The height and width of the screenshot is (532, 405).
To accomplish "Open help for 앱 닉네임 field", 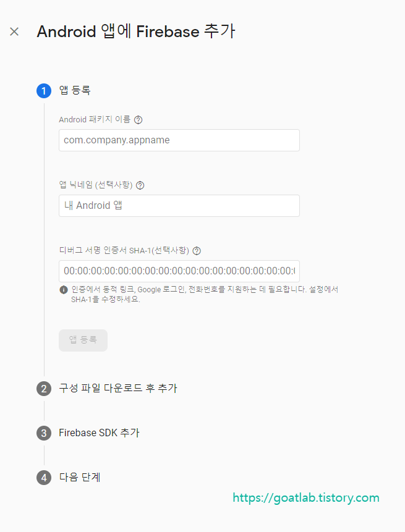I will 140,185.
